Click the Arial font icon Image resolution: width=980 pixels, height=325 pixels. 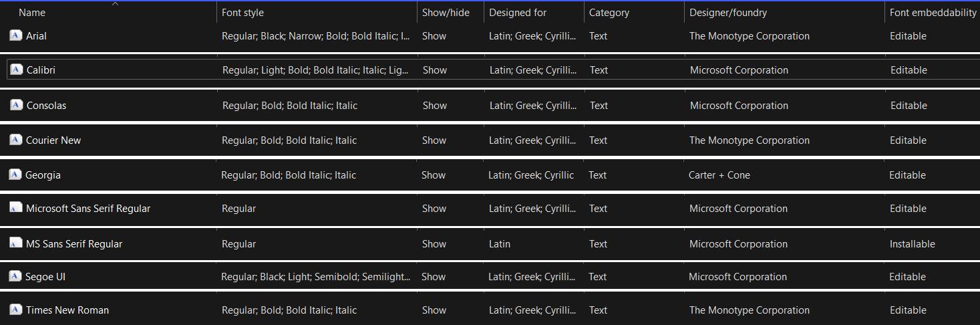[x=16, y=35]
